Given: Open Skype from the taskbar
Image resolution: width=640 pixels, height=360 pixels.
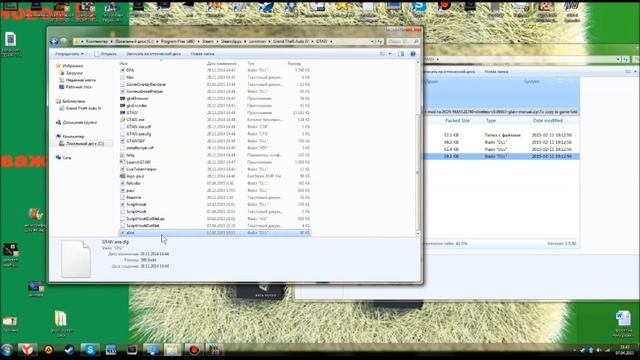Looking at the screenshot, I should click(x=90, y=350).
